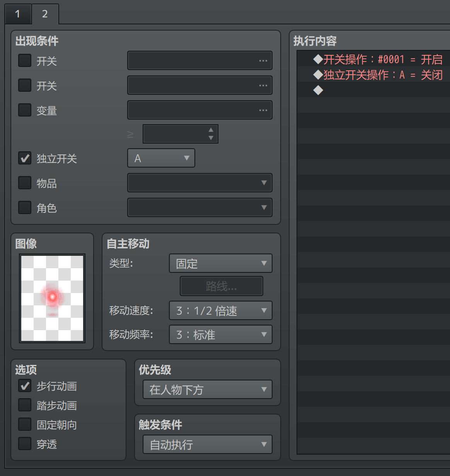Open the first 开关 selection field
Viewport: 450px width, 476px height.
click(200, 60)
